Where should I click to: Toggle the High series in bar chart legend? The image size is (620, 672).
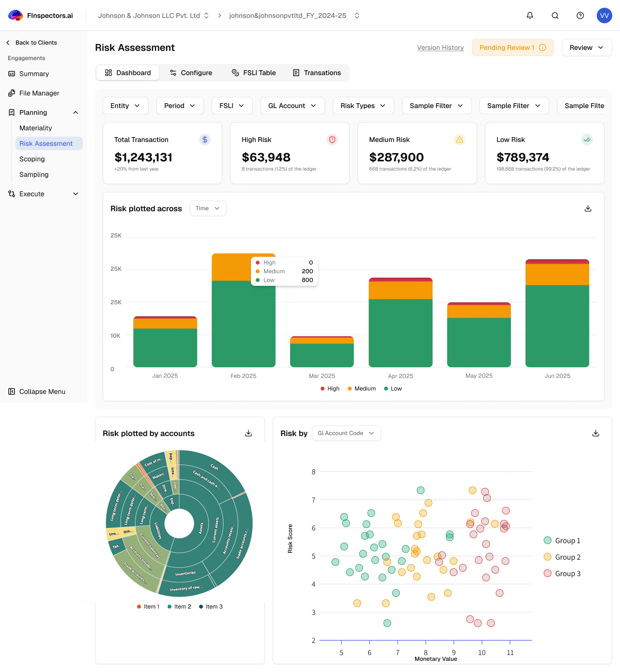[330, 389]
